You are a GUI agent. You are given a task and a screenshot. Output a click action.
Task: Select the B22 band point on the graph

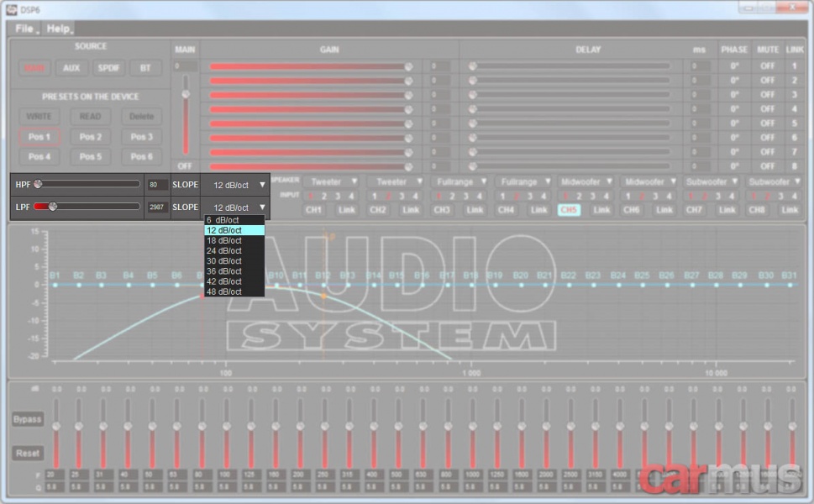click(x=570, y=285)
